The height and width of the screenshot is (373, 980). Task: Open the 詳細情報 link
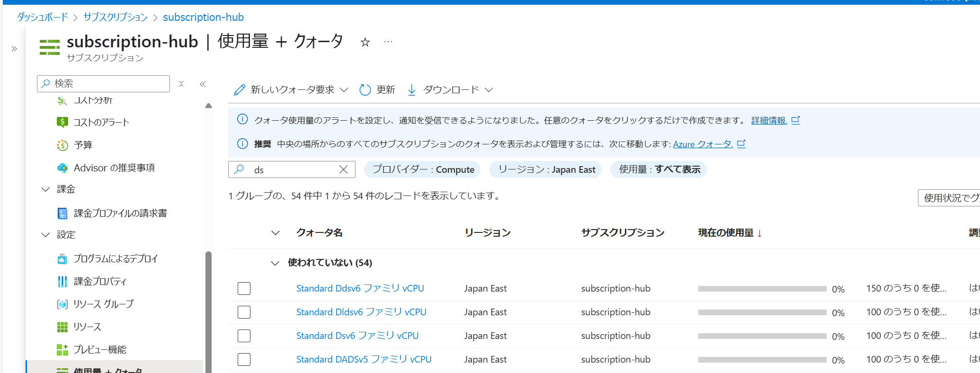point(769,120)
